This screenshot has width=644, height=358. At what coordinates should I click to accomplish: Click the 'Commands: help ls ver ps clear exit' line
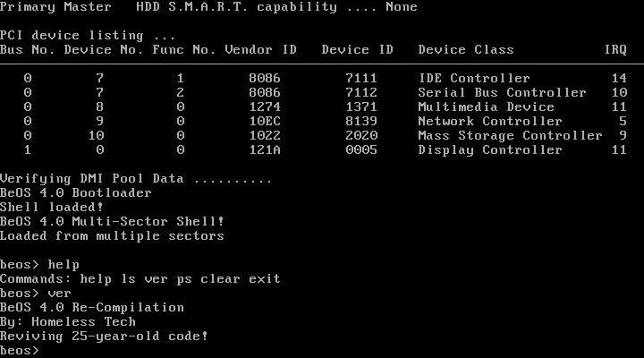tap(140, 279)
